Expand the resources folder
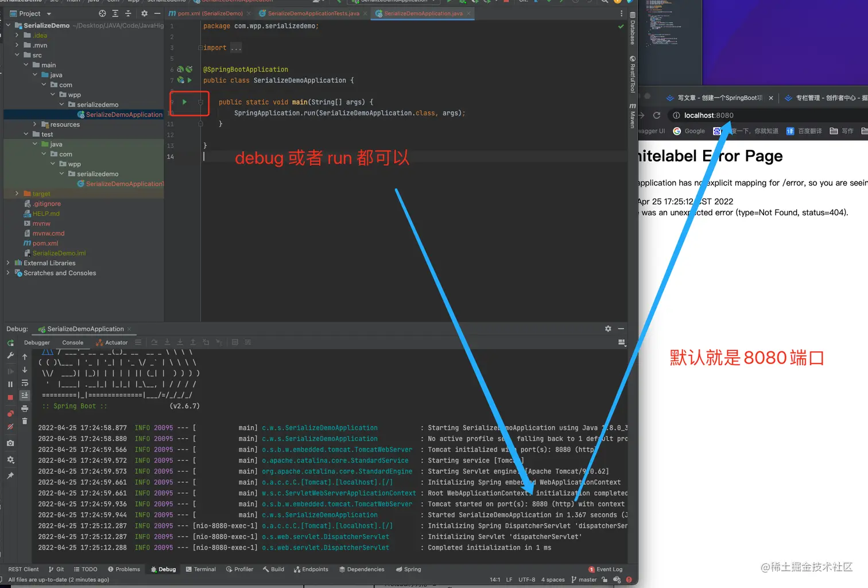This screenshot has height=588, width=868. click(35, 124)
